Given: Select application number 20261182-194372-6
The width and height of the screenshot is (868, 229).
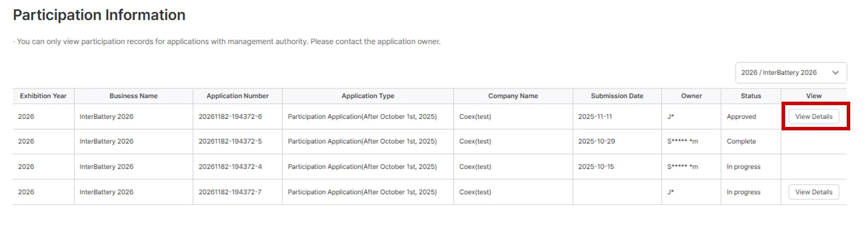Looking at the screenshot, I should pos(230,116).
